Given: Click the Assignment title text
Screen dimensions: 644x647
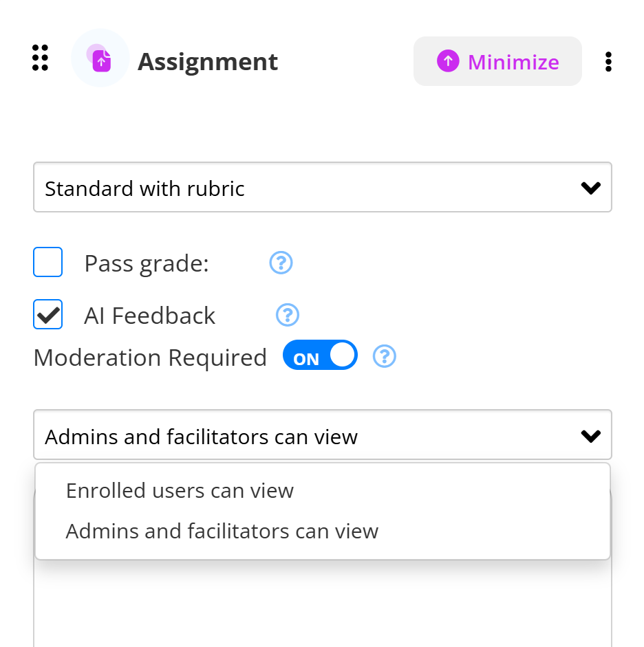Looking at the screenshot, I should (x=208, y=62).
